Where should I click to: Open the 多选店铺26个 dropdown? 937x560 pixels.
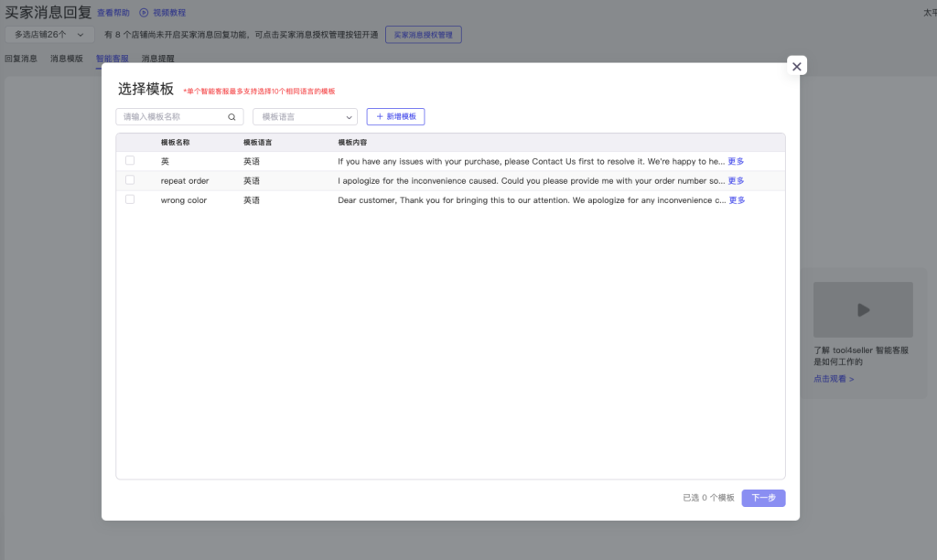click(x=49, y=35)
